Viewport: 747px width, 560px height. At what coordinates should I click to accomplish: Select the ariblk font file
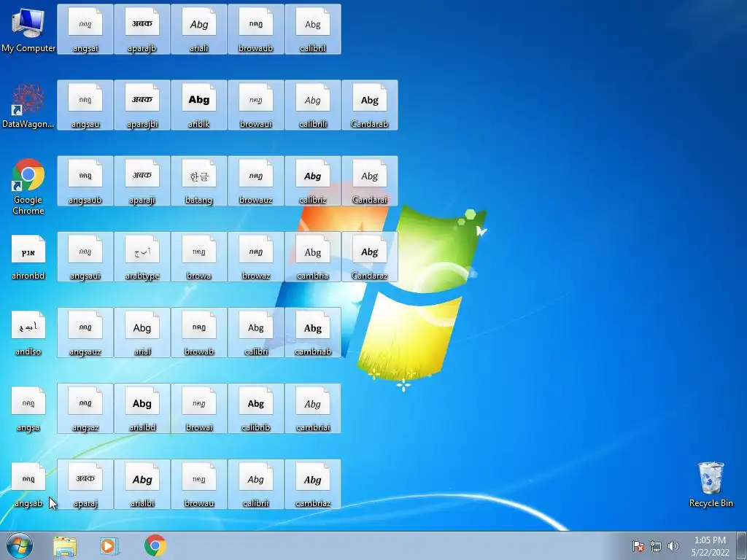click(x=199, y=105)
